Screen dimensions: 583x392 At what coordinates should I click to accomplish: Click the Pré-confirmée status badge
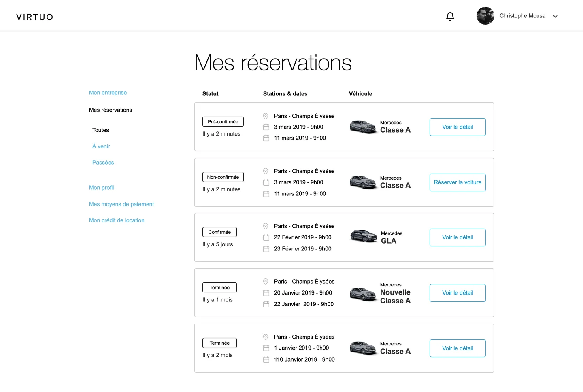point(223,122)
